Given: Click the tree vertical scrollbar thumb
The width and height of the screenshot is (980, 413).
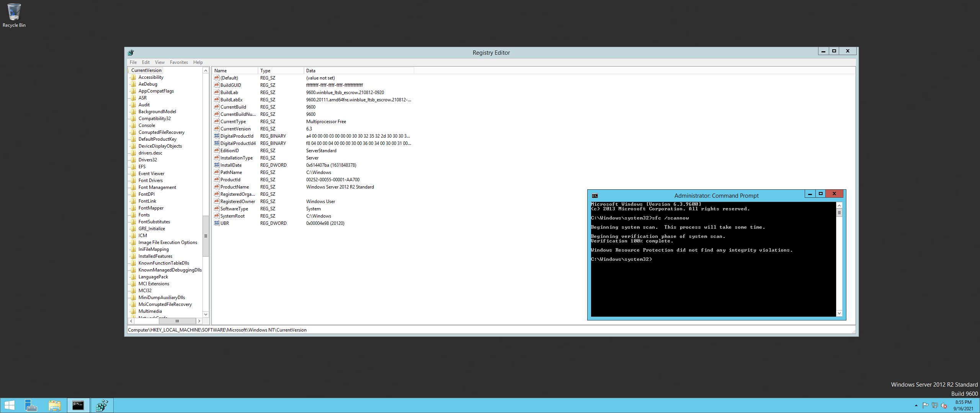Looking at the screenshot, I should pos(206,236).
